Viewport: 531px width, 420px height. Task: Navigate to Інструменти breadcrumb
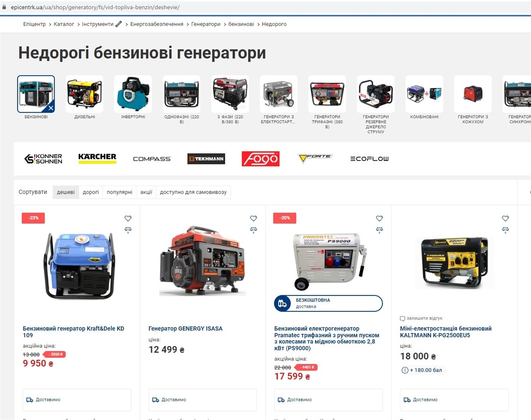pos(98,24)
